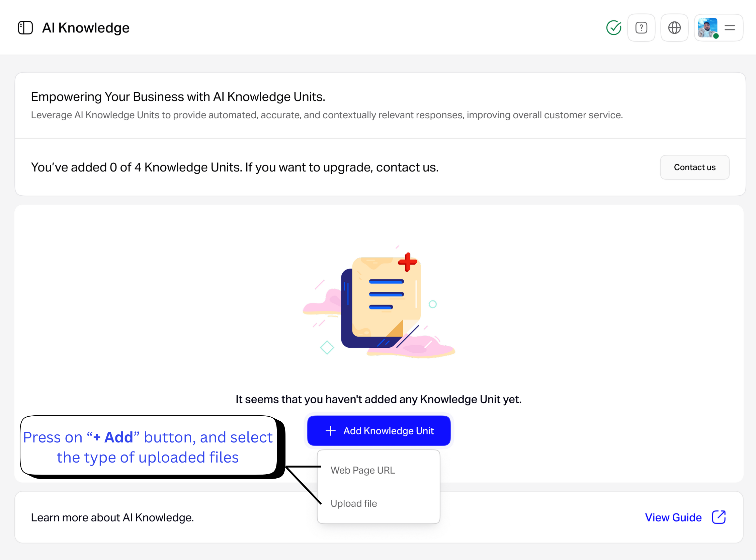Click the green online status dot
This screenshot has height=560, width=756.
[716, 36]
